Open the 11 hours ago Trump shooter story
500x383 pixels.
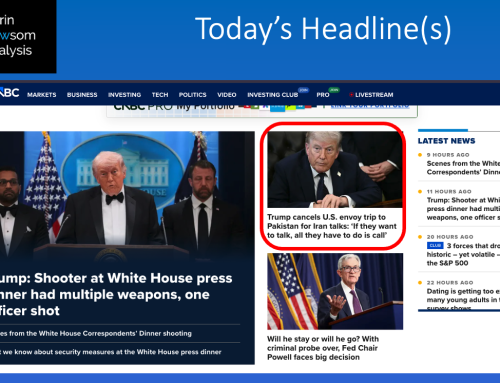[463, 209]
